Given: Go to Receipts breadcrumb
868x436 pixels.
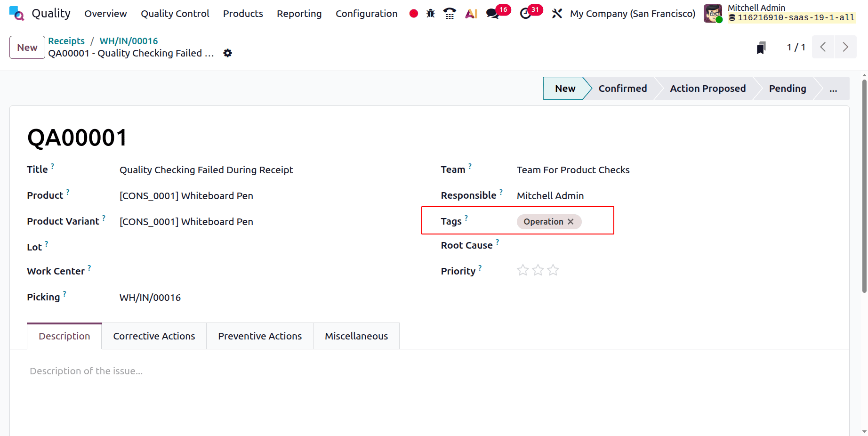Looking at the screenshot, I should click(x=66, y=41).
